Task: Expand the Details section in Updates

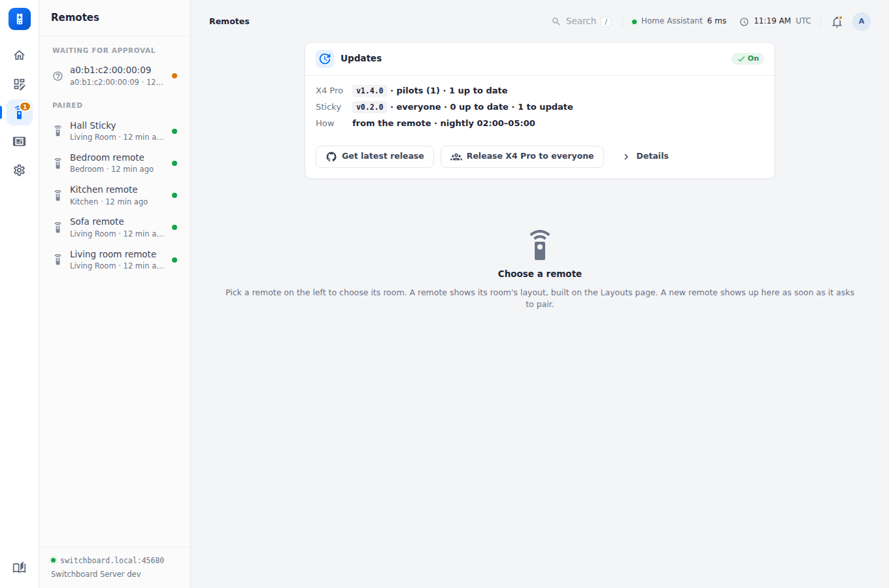Action: coord(646,156)
